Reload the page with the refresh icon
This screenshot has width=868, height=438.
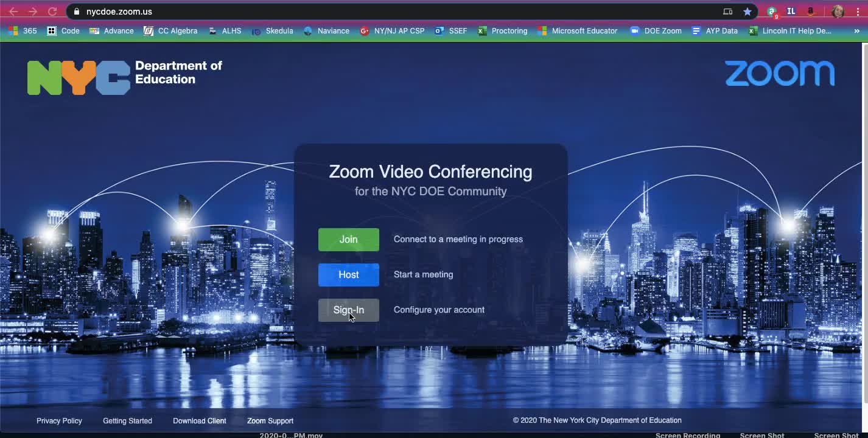52,12
